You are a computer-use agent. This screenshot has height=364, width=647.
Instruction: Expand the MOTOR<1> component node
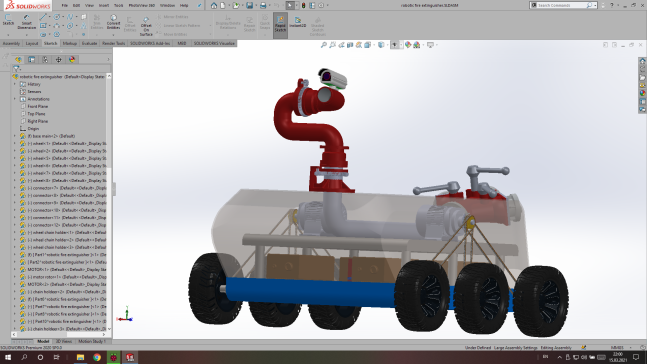click(x=15, y=269)
